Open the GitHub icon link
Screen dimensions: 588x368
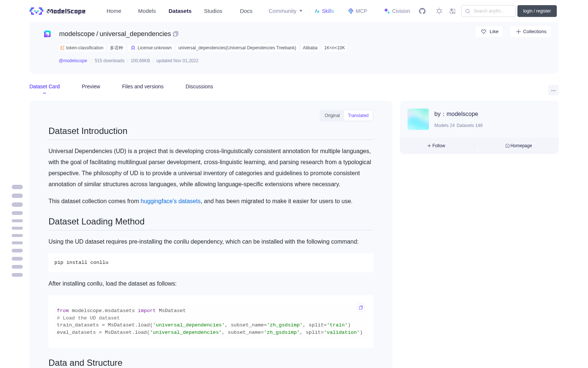422,11
